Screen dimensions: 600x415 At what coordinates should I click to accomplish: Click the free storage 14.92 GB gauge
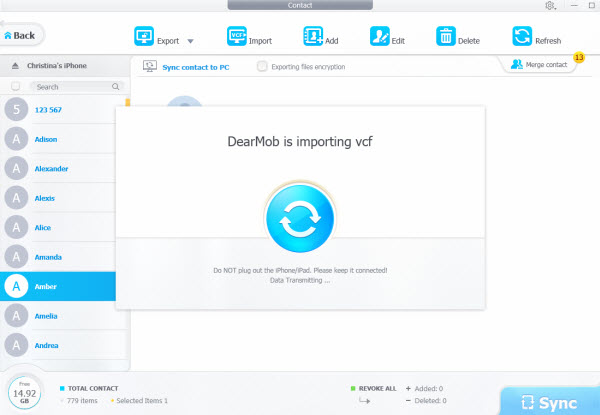click(x=24, y=392)
